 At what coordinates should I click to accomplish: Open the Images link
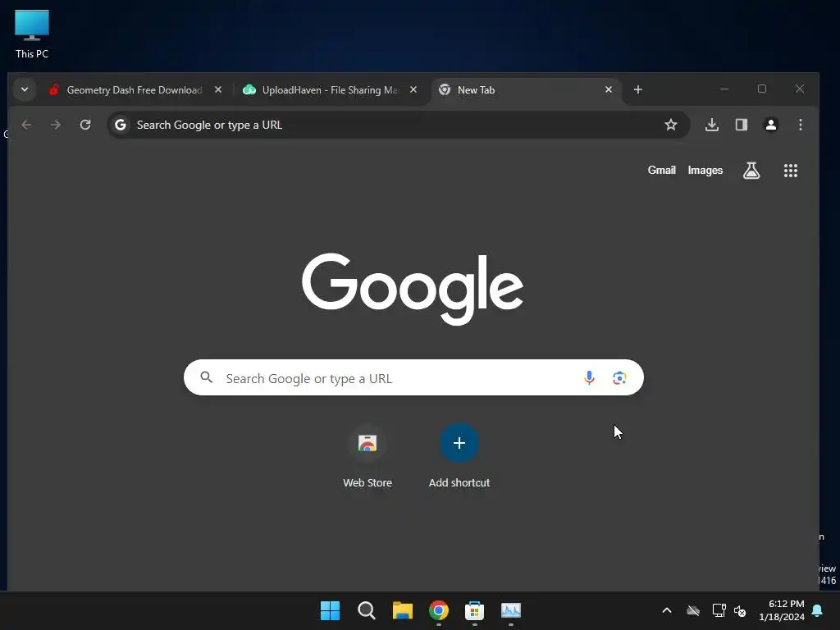(x=705, y=171)
